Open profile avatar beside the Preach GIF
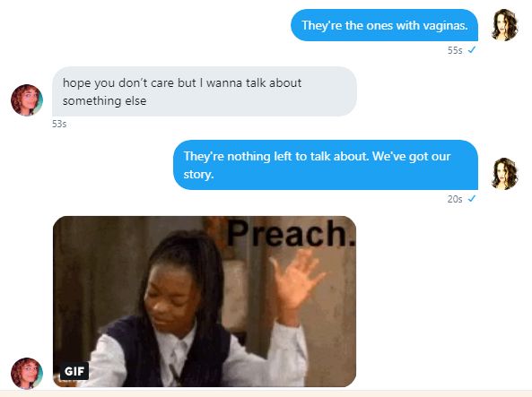Screen dimensions: 532x397 [27, 374]
